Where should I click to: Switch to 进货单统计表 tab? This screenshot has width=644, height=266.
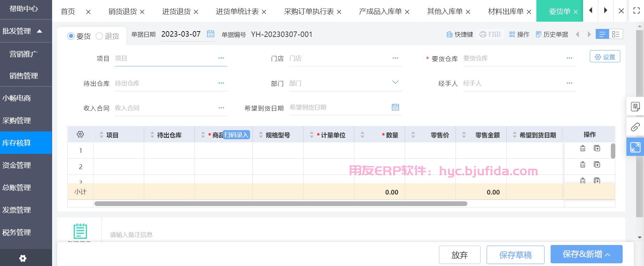[x=237, y=12]
